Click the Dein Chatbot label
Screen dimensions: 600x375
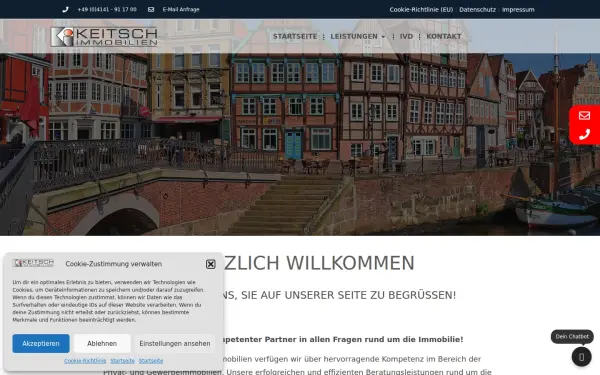[x=572, y=336]
